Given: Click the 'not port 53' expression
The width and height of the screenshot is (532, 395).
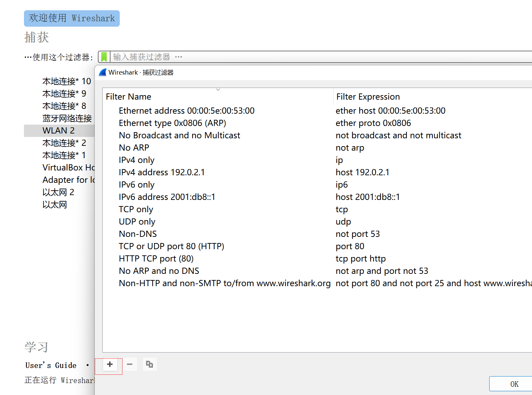Looking at the screenshot, I should click(x=358, y=234).
